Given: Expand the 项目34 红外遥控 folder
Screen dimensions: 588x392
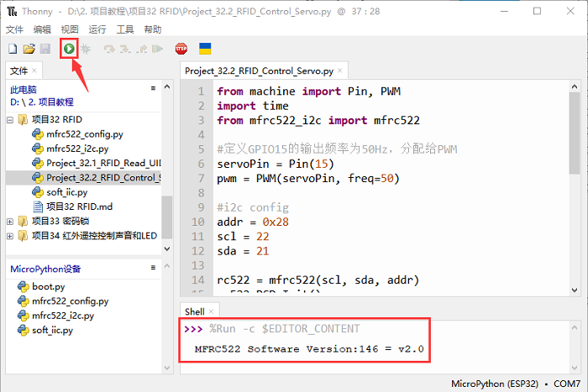Looking at the screenshot, I should pyautogui.click(x=10, y=236).
